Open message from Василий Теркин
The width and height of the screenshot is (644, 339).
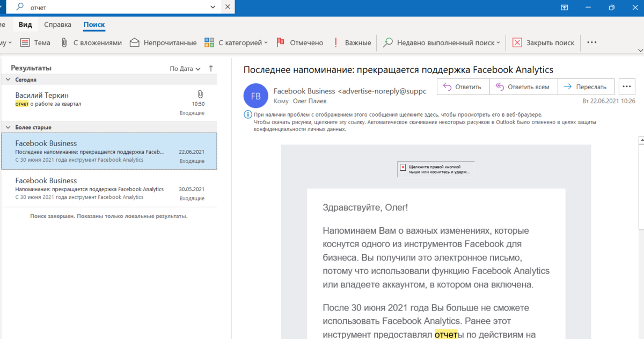(x=109, y=103)
